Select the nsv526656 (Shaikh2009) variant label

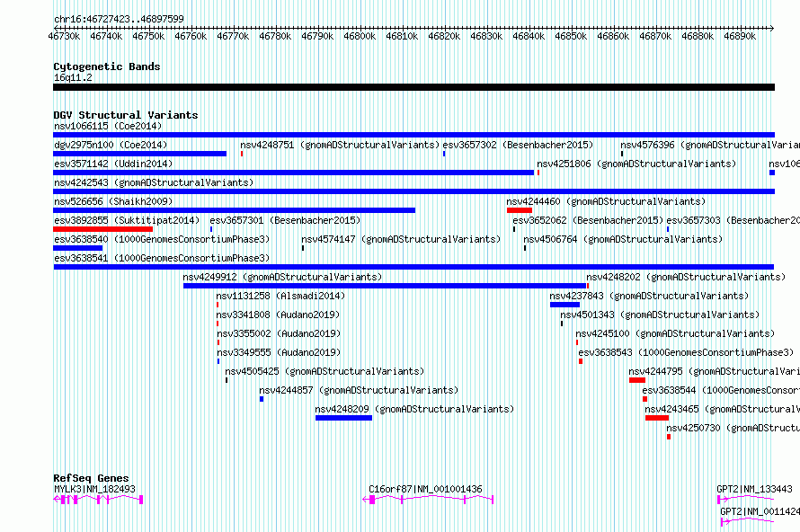tap(113, 201)
